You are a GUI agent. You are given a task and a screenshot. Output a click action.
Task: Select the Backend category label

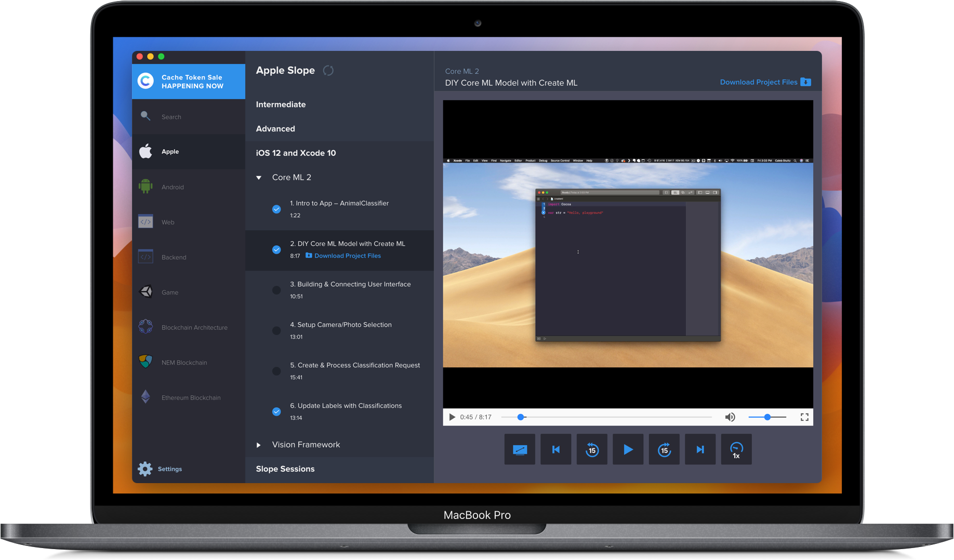tap(174, 257)
